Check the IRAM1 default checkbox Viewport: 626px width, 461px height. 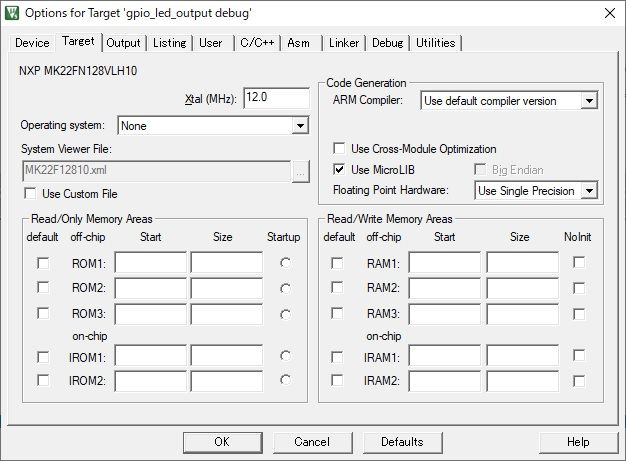tap(337, 357)
